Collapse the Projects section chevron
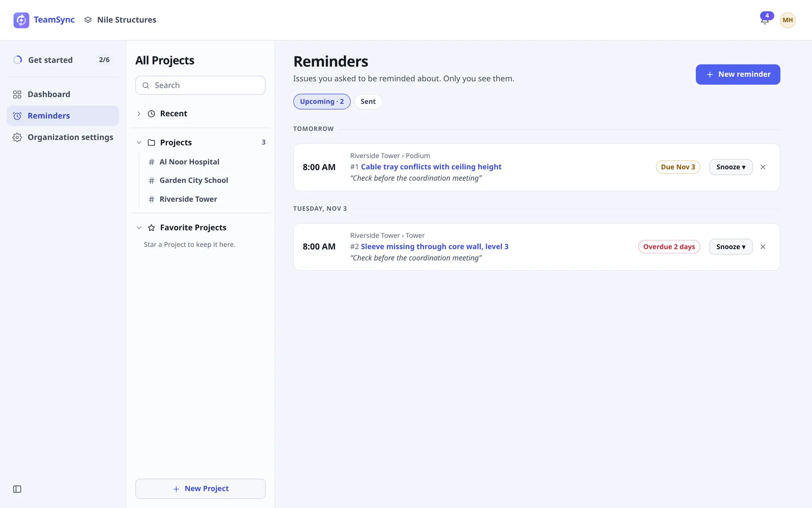This screenshot has height=508, width=812. pos(139,143)
